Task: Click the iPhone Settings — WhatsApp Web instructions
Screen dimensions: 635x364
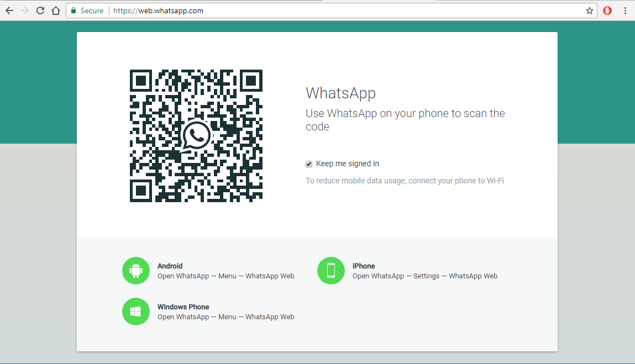Action: point(425,276)
